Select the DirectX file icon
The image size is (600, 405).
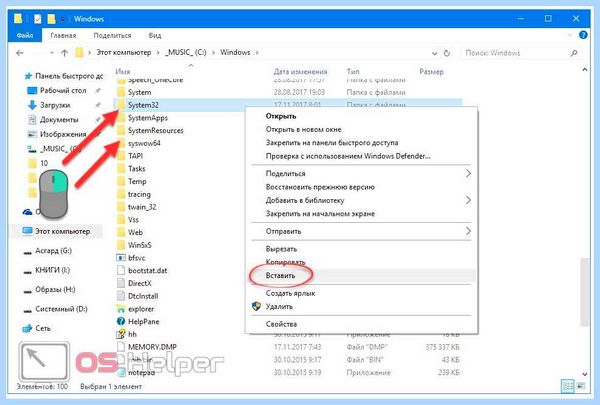coord(121,283)
